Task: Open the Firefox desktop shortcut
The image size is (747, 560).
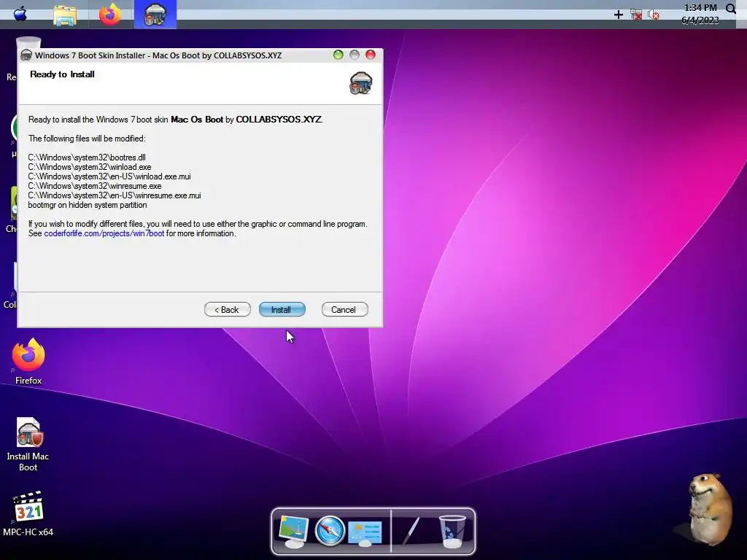Action: [28, 362]
